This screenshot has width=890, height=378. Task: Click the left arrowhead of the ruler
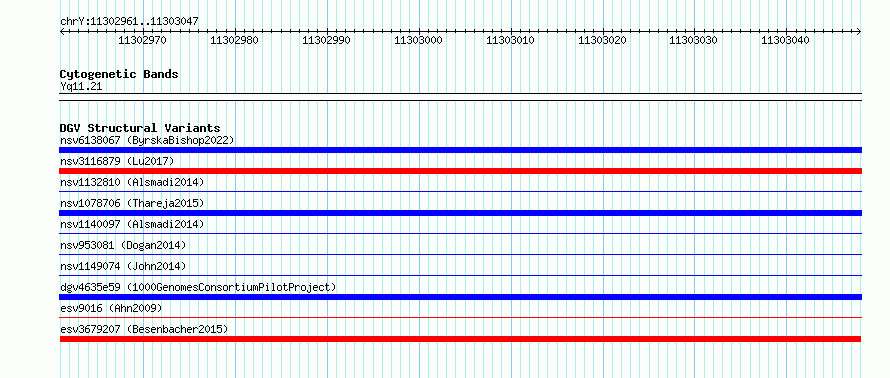(x=62, y=31)
